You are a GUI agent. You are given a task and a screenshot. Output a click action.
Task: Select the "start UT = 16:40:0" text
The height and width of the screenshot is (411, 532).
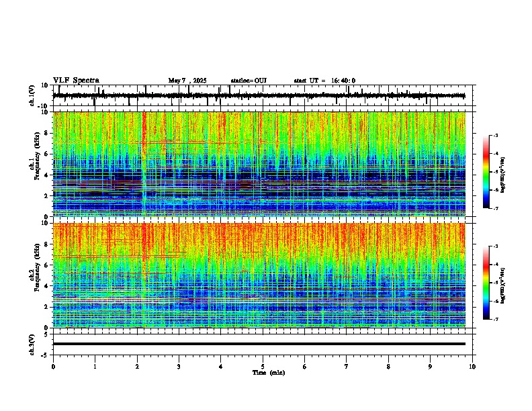[324, 81]
